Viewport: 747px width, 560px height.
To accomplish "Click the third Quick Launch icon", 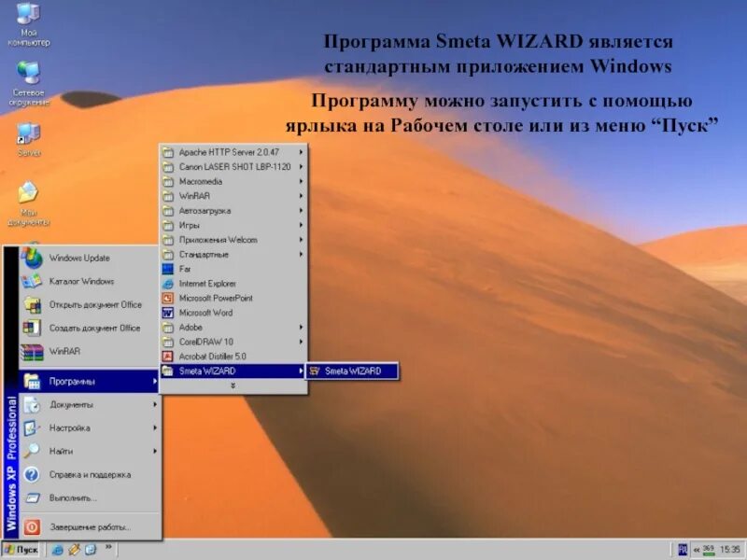I will tap(91, 550).
